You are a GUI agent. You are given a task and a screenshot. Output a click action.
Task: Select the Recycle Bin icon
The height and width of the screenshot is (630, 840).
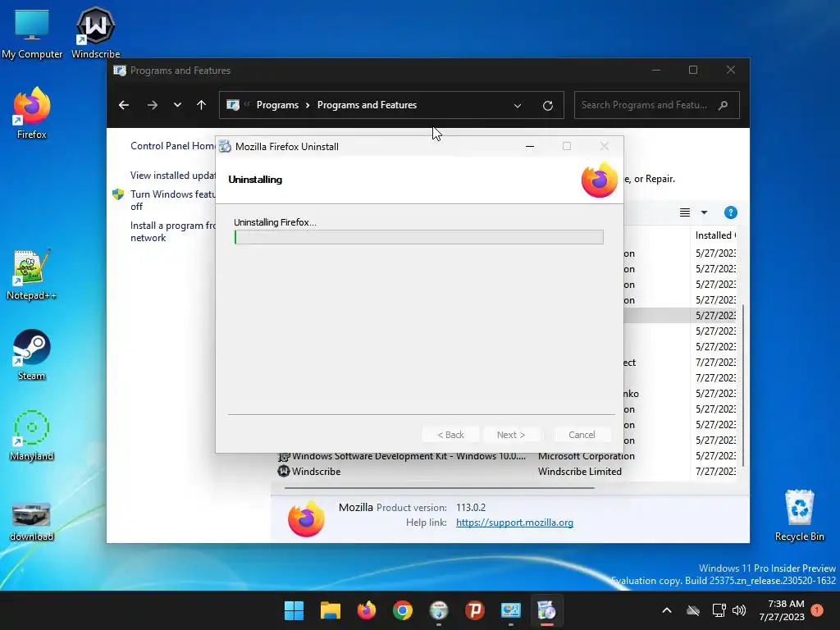click(x=799, y=515)
